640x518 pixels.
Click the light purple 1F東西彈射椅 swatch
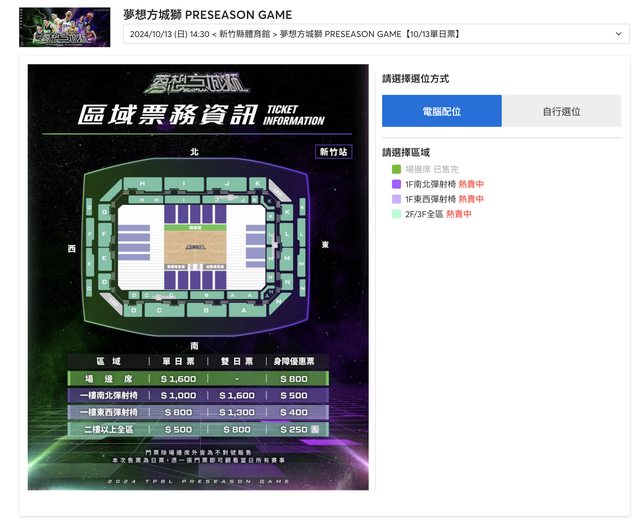pyautogui.click(x=397, y=200)
